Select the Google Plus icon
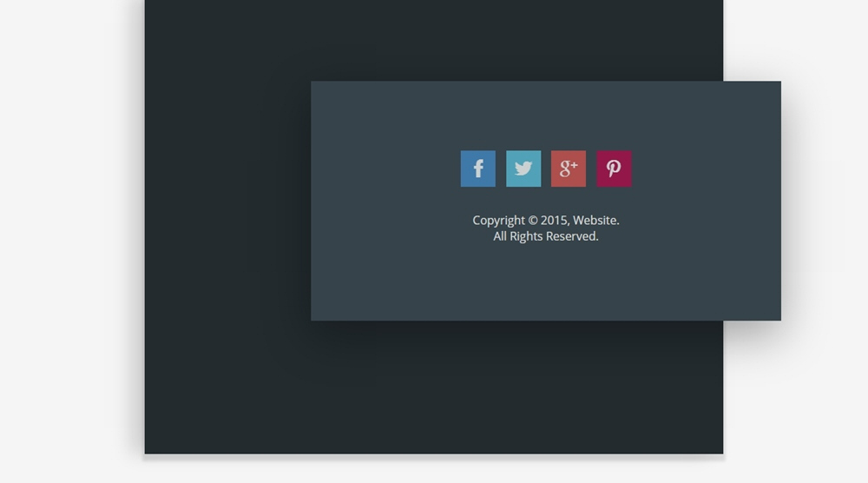The width and height of the screenshot is (868, 483). [569, 169]
